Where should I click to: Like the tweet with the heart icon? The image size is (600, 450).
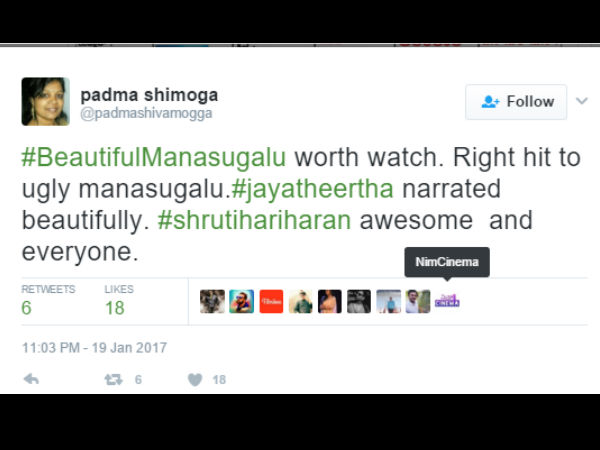click(x=195, y=380)
